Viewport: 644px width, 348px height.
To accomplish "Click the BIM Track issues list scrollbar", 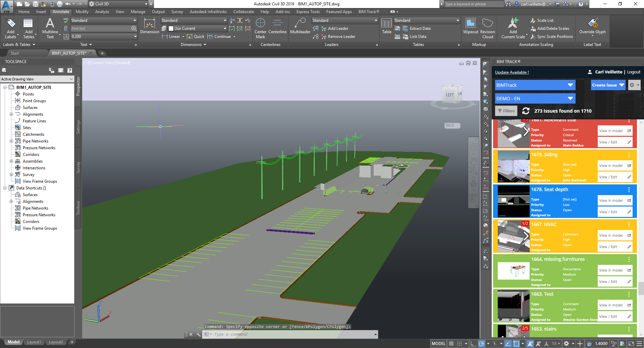I will 641,288.
